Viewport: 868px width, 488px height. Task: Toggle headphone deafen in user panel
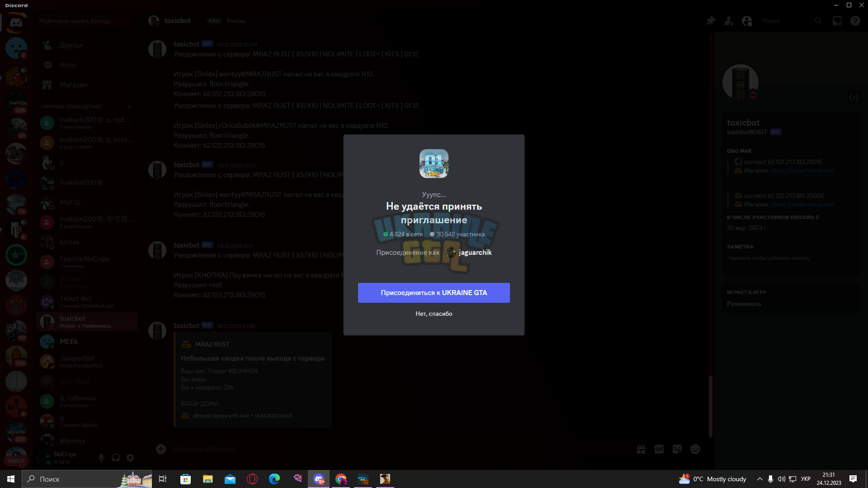tap(116, 458)
